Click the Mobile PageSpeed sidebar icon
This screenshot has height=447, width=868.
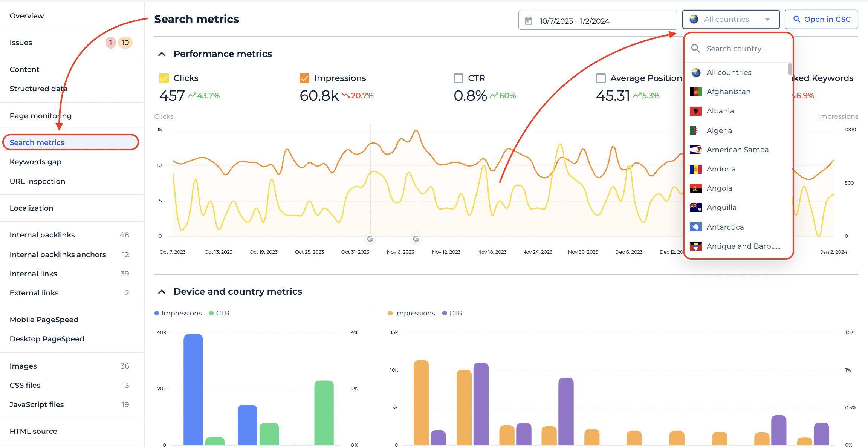pos(44,319)
